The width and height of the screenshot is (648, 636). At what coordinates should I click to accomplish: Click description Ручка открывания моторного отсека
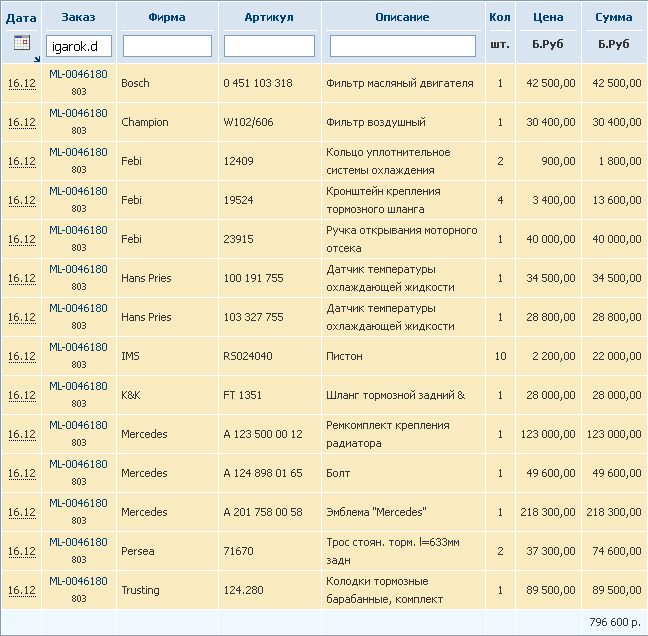tap(402, 239)
